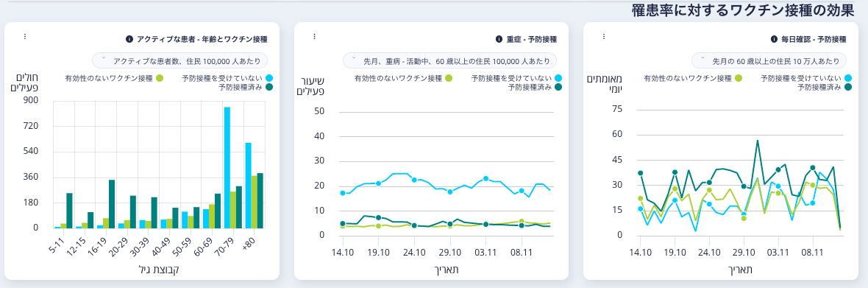The image size is (868, 288).
Task: Expand the severe cases 60歳以上 dropdown in middle card
Action: 449,60
